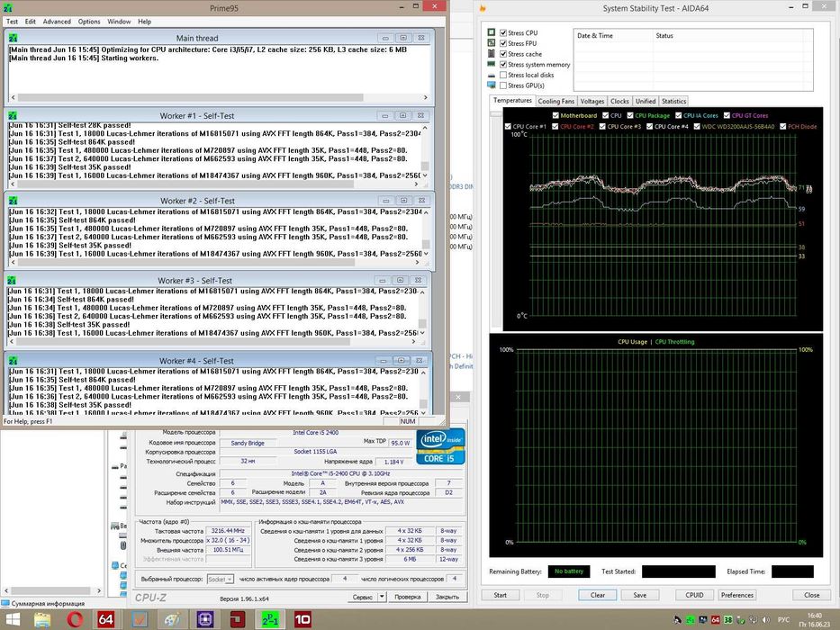Click Закрыть button in CPU-Z
Viewport: 840px width, 630px height.
[447, 597]
